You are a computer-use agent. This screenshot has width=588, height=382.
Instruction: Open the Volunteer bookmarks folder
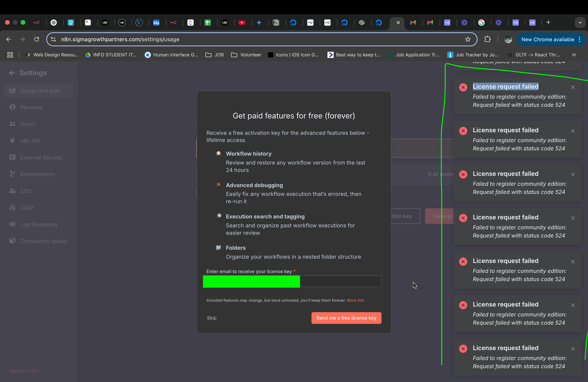(246, 55)
